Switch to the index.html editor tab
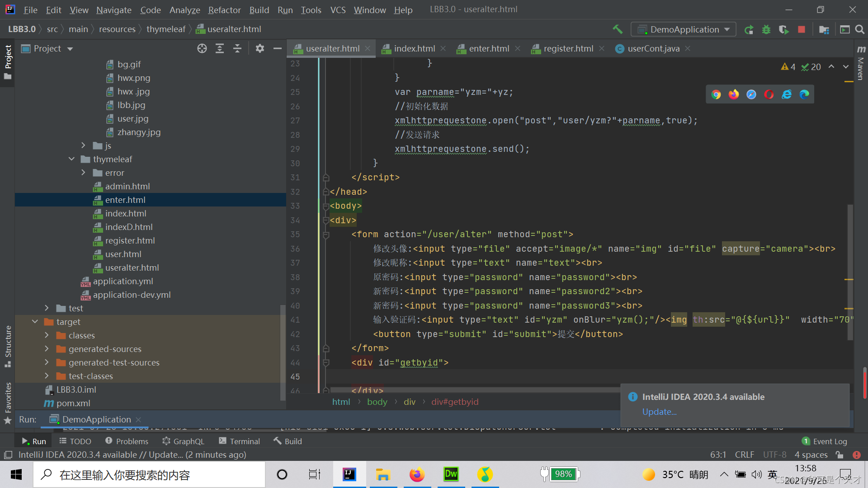The width and height of the screenshot is (868, 488). tap(414, 48)
